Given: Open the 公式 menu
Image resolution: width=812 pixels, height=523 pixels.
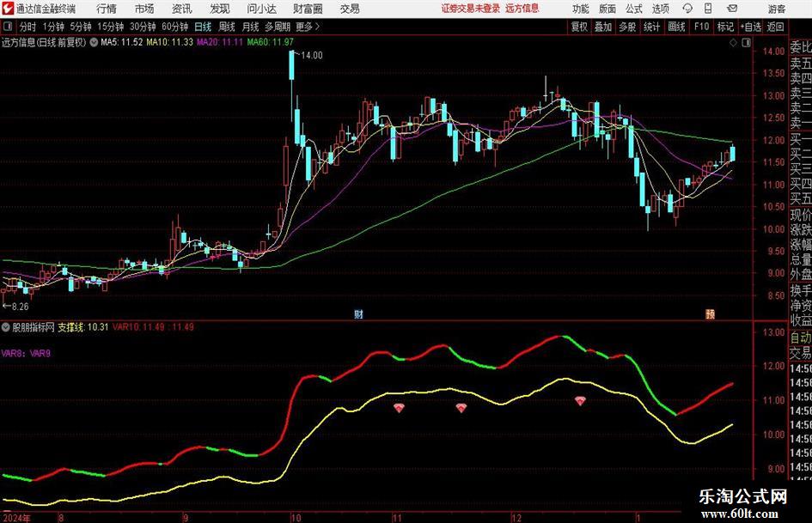Looking at the screenshot, I should 634,9.
